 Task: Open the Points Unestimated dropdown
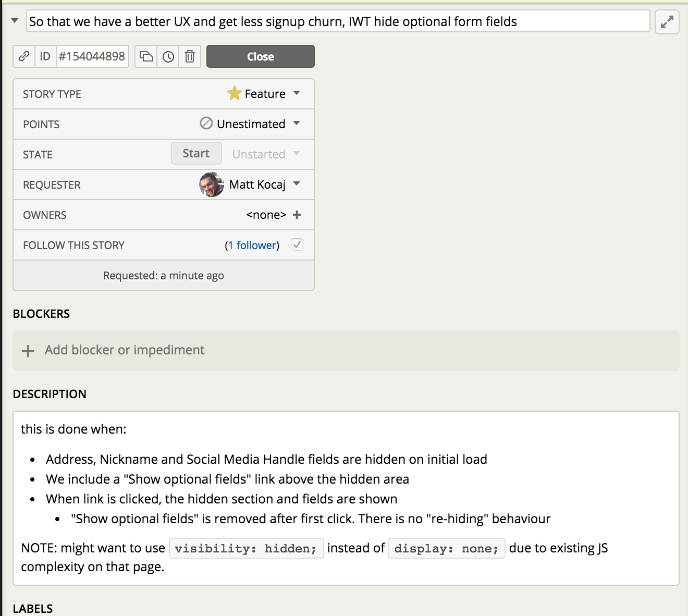click(297, 124)
